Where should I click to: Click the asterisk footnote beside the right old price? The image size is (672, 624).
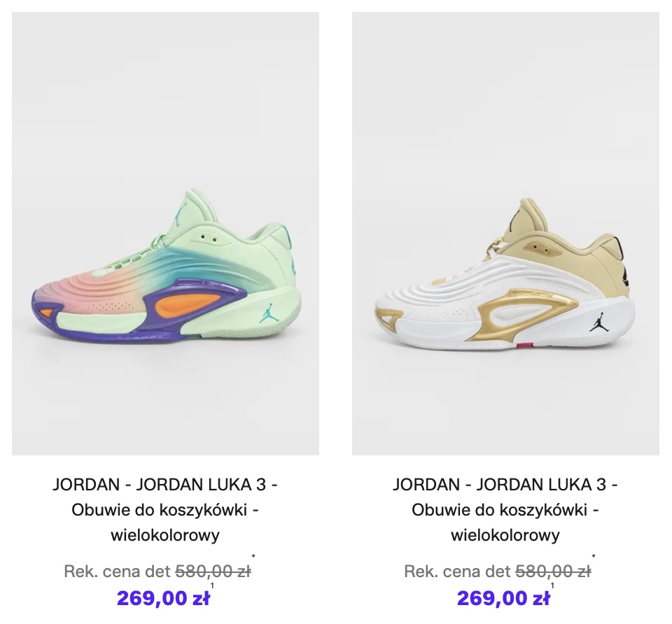594,556
